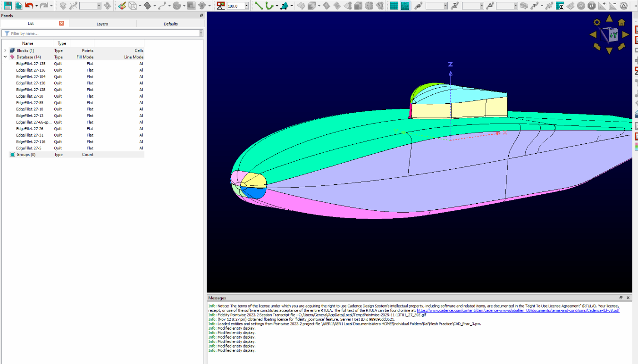Click the unstructured triangle mesh icon
Viewport: 638px width, 364px height.
tap(405, 6)
